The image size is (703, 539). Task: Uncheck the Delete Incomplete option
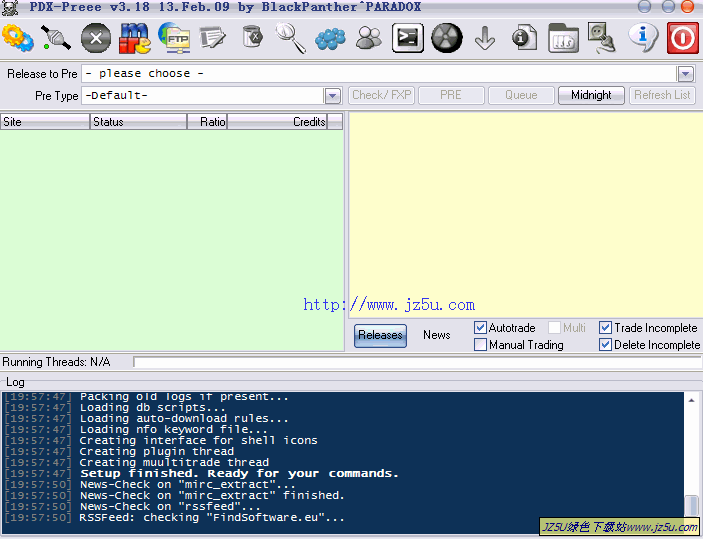pos(606,345)
